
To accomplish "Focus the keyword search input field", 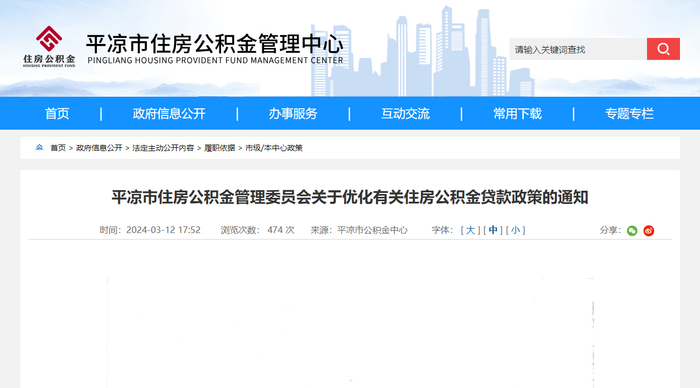I will pos(578,49).
